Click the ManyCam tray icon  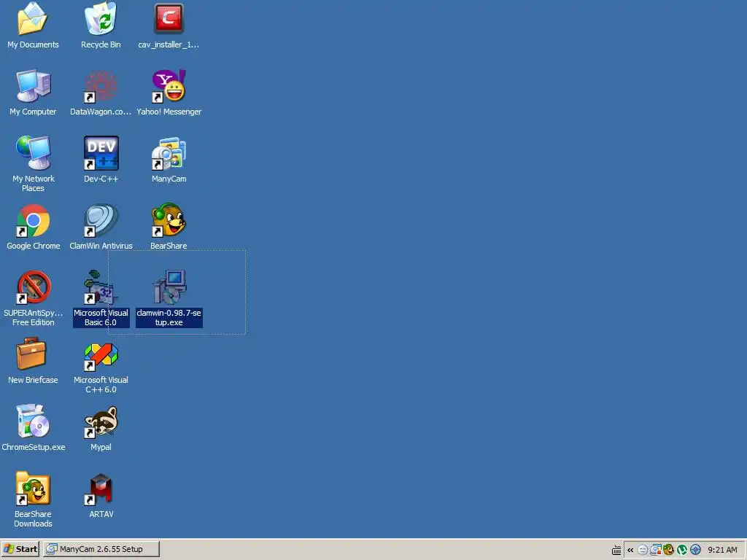pos(656,550)
